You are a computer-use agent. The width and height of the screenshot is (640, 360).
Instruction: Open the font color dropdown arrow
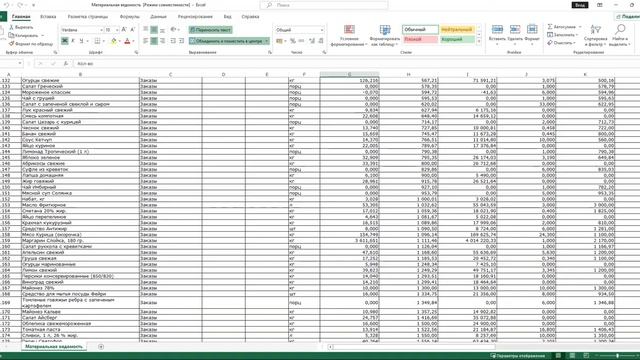133,41
